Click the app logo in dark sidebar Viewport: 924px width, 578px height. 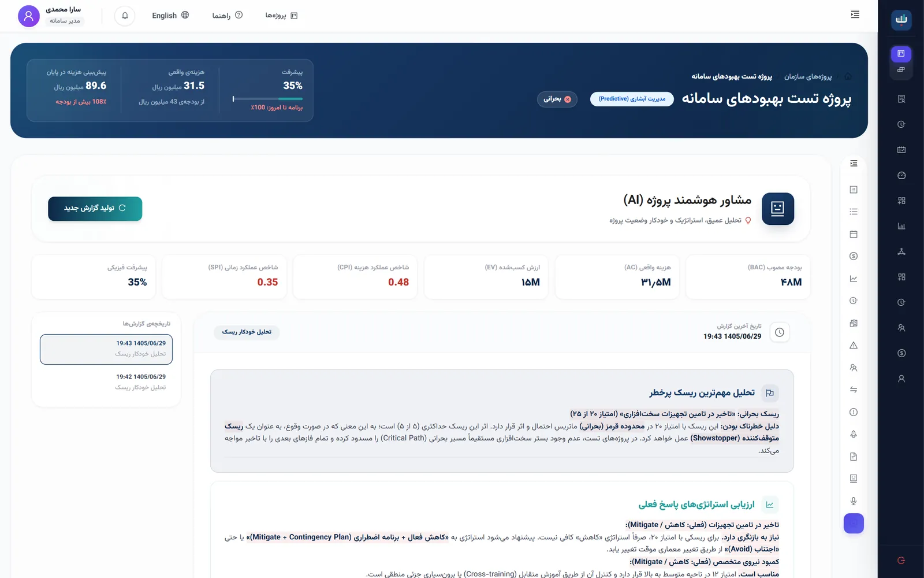tap(901, 19)
